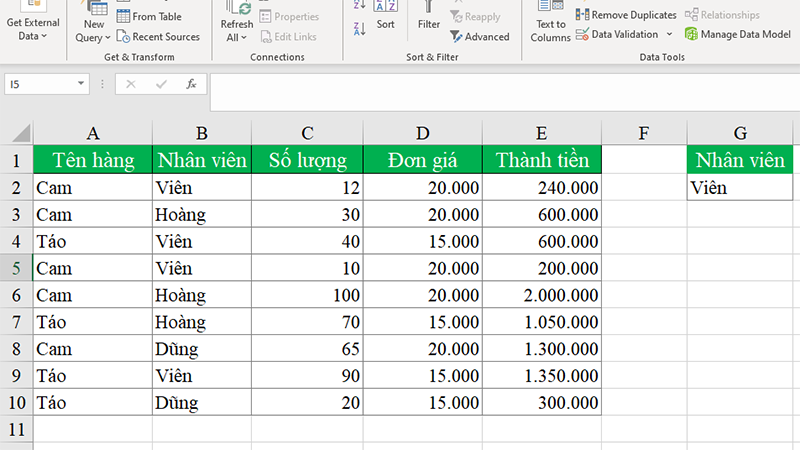Click the Cancel entry X icon
Image resolution: width=800 pixels, height=450 pixels.
coord(131,84)
